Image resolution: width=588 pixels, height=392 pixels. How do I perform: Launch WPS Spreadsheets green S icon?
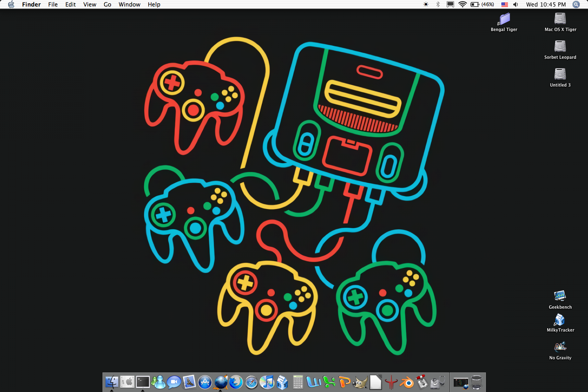click(x=329, y=382)
